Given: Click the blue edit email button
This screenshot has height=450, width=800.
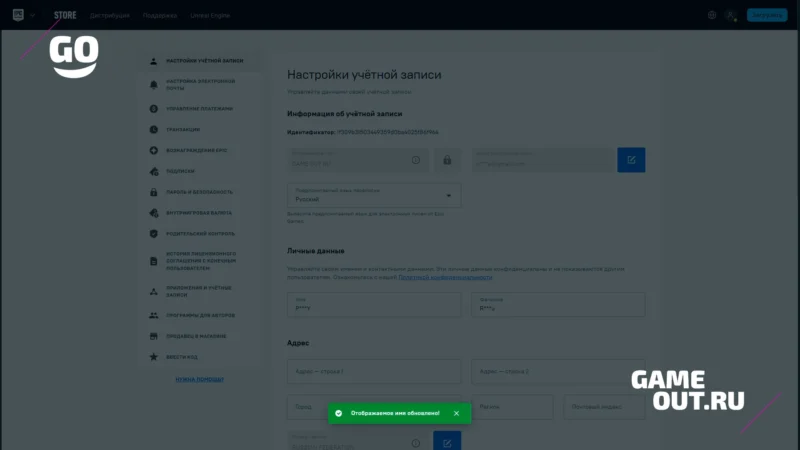Looking at the screenshot, I should (x=631, y=160).
